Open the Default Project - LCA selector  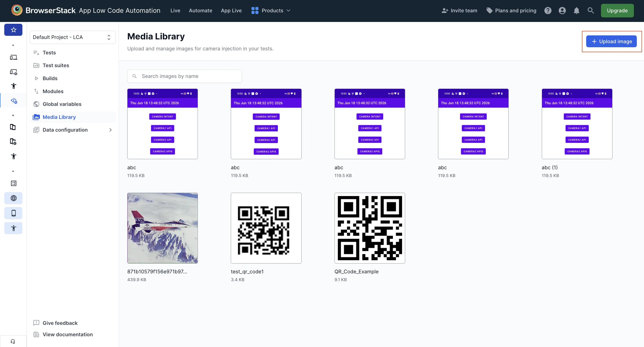pyautogui.click(x=73, y=37)
